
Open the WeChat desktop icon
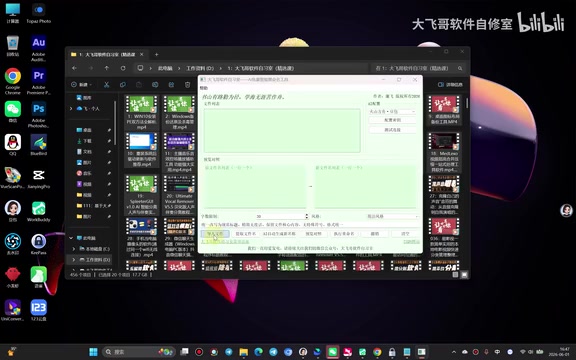tap(13, 112)
